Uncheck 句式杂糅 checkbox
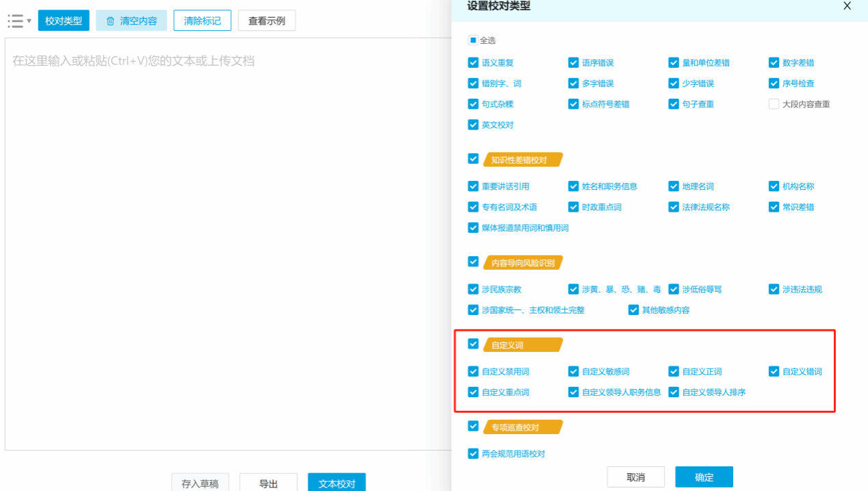Image resolution: width=868 pixels, height=491 pixels. (473, 104)
